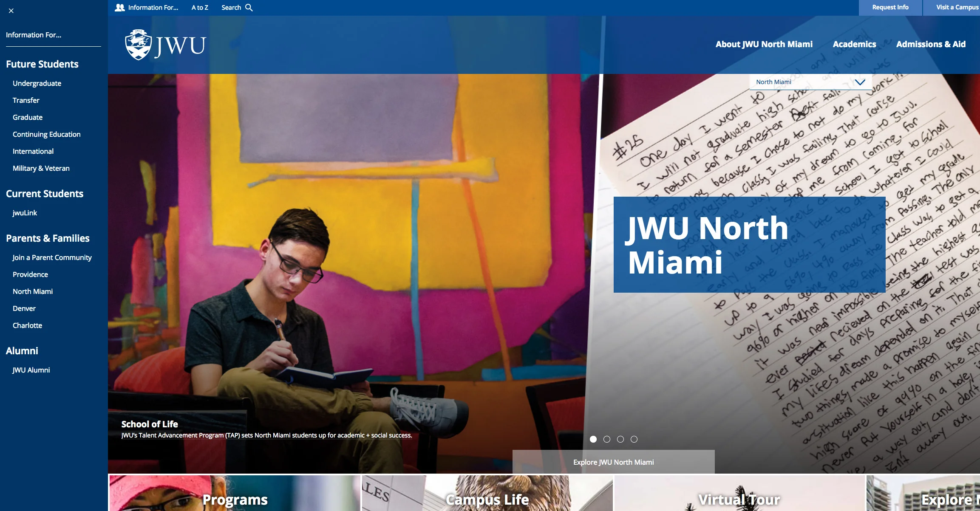Click the Request Info button
980x511 pixels.
click(890, 8)
